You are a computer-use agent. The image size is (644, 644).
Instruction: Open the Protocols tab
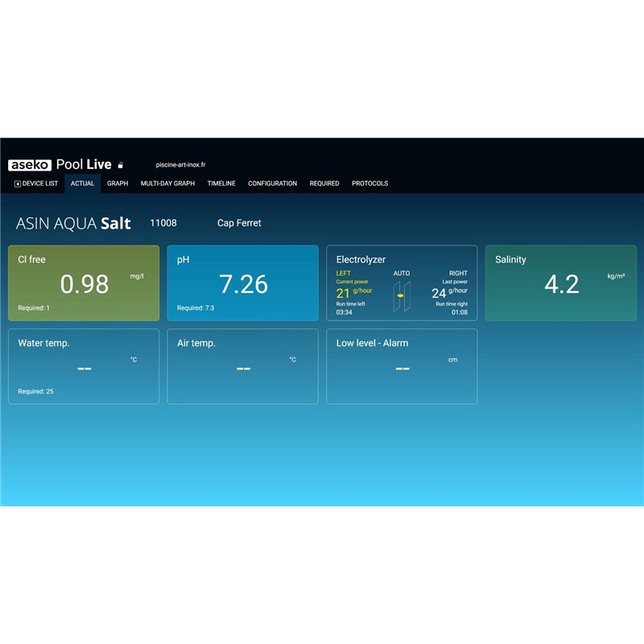point(369,184)
